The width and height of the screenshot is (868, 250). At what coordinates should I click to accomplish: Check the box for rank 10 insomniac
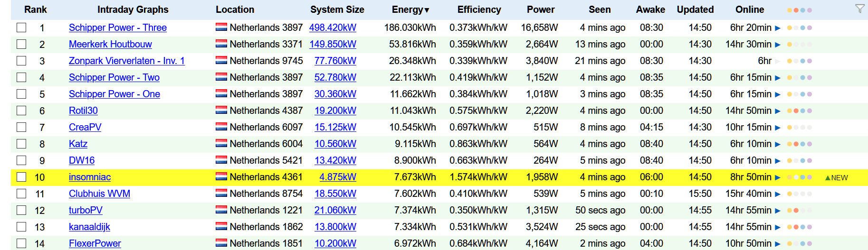(21, 177)
